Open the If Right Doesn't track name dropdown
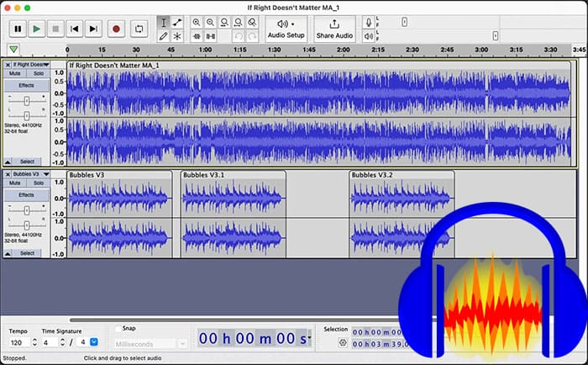 coord(31,65)
